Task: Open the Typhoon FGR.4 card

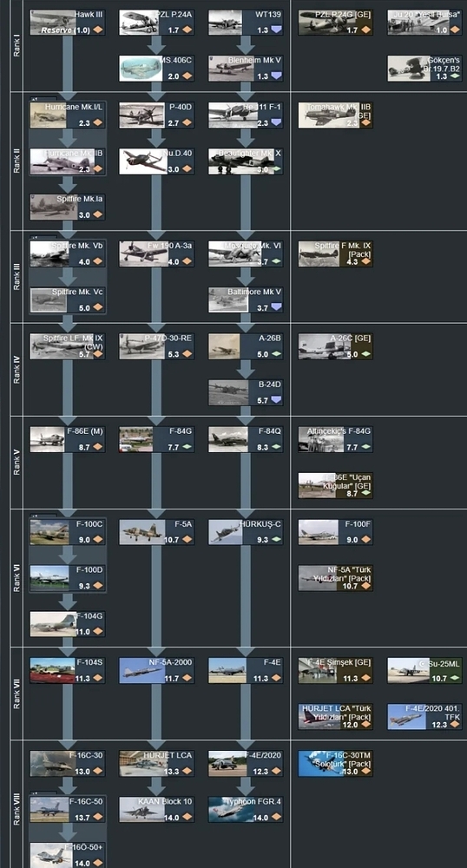Action: point(246,809)
